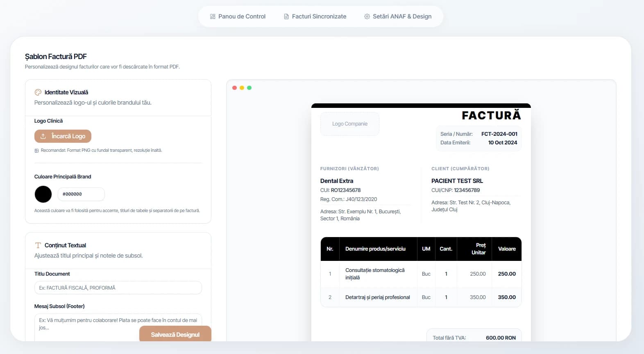This screenshot has width=644, height=354.
Task: Open Setări ANAF & Design tab
Action: [398, 16]
